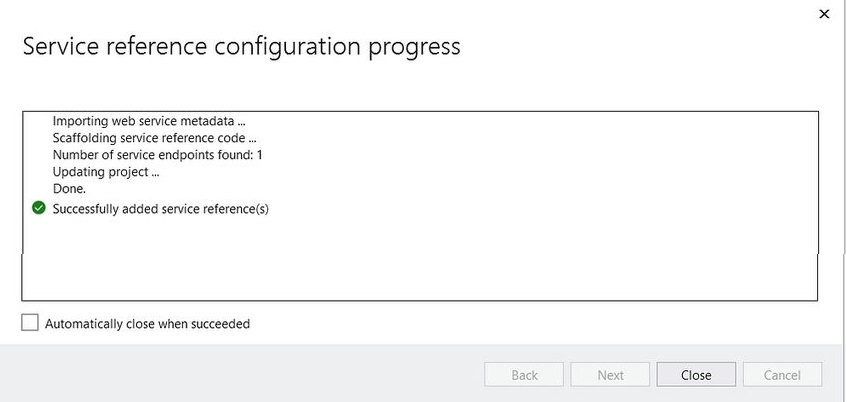The height and width of the screenshot is (402, 847).
Task: Click the endpoint count '1' in the log
Action: [259, 155]
